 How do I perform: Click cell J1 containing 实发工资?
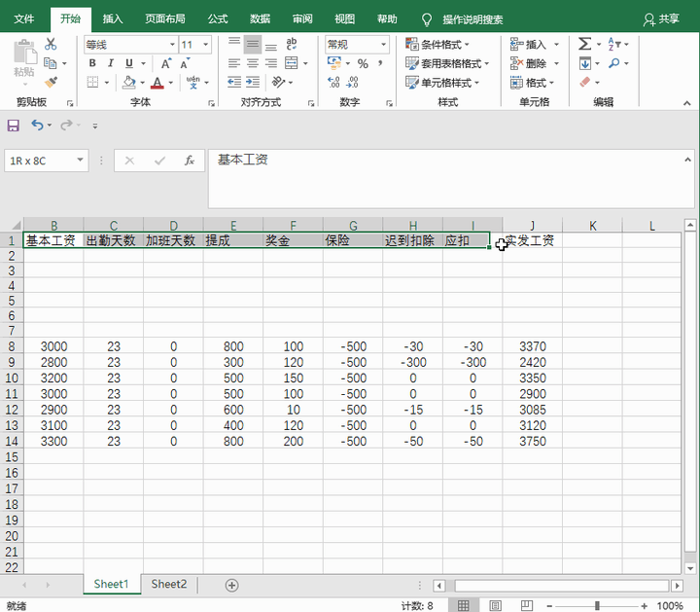coord(532,240)
